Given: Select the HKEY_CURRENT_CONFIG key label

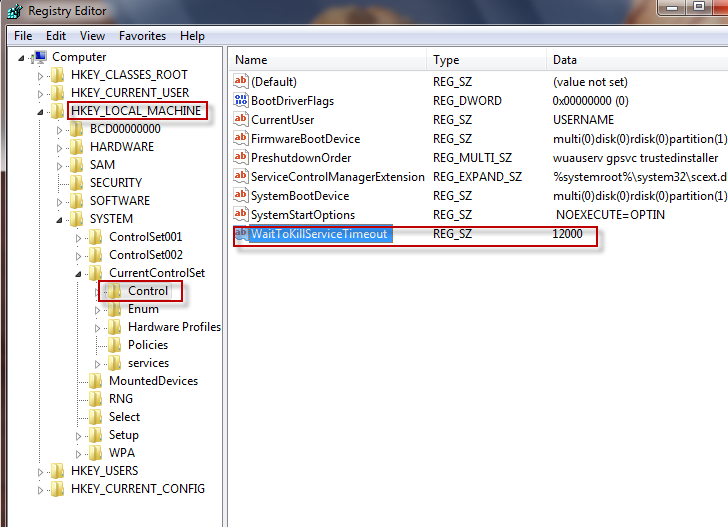Looking at the screenshot, I should tap(138, 489).
